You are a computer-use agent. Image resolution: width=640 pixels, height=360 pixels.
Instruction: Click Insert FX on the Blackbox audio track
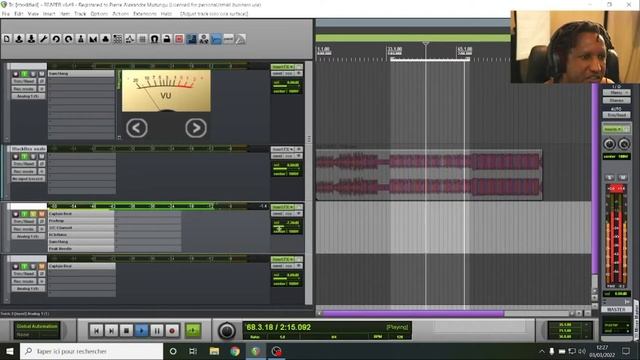coord(282,149)
